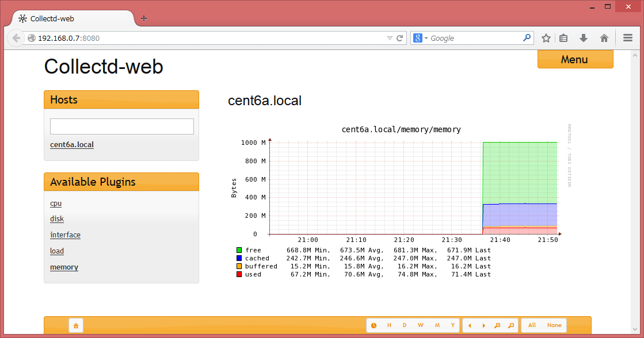Screen dimensions: 644x338
Task: Open the interface plugin link
Action: click(x=65, y=235)
